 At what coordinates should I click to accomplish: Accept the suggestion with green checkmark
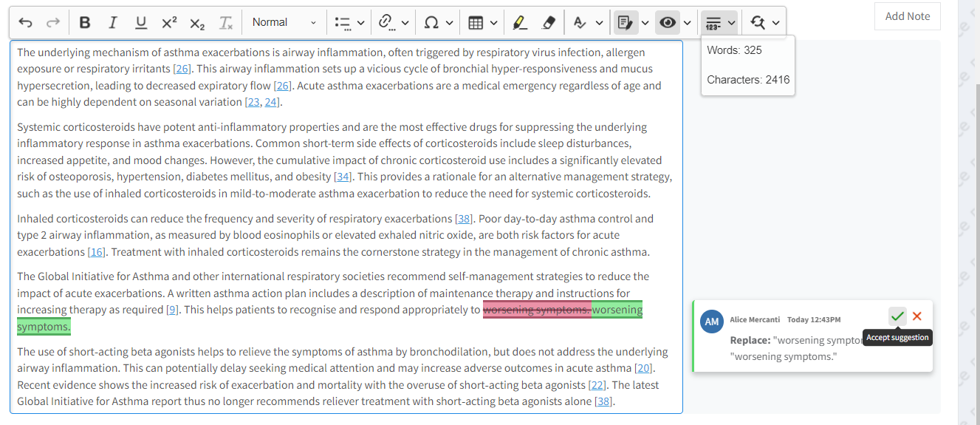(897, 316)
